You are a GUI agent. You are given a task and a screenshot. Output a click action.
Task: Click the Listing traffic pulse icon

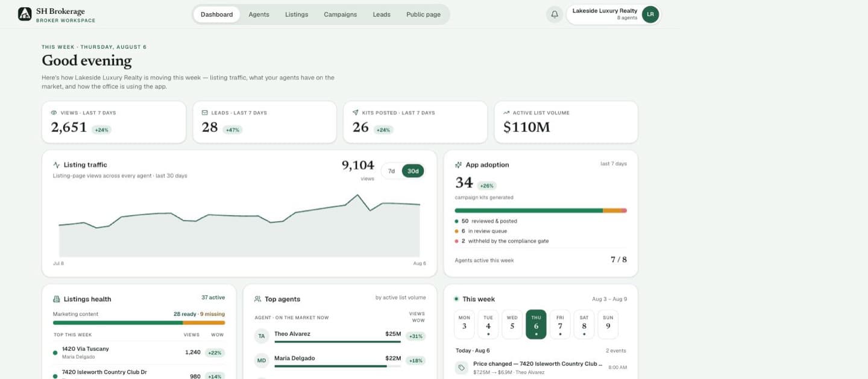(x=57, y=164)
